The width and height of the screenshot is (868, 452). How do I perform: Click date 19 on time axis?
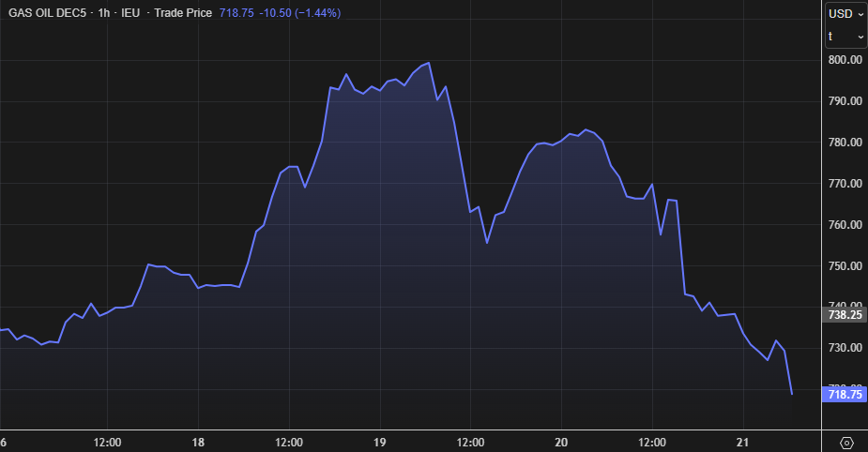(380, 442)
